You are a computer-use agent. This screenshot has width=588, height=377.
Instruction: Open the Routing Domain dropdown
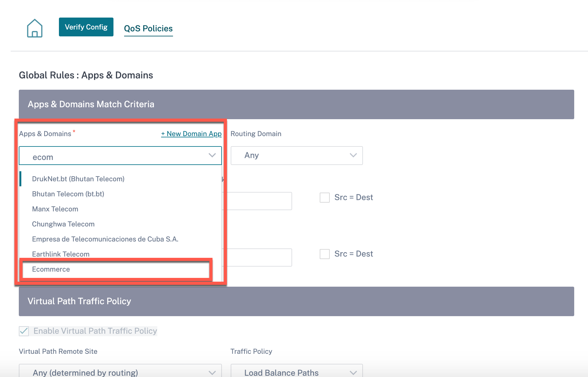click(297, 156)
